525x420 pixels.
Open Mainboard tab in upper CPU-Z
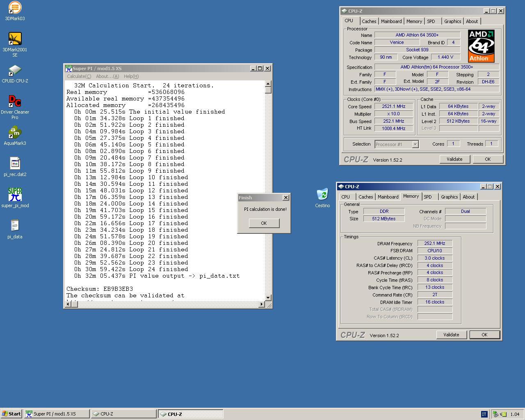click(x=391, y=21)
